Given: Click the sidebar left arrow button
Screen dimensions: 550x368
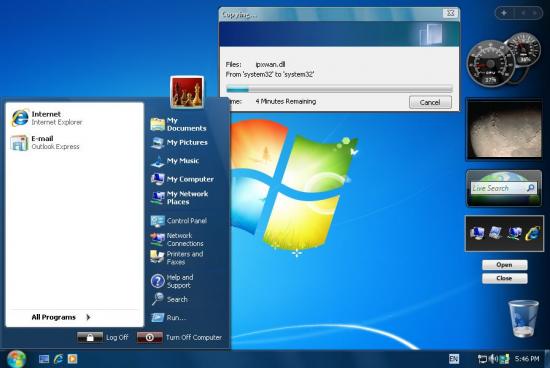Looking at the screenshot, I should click(523, 13).
